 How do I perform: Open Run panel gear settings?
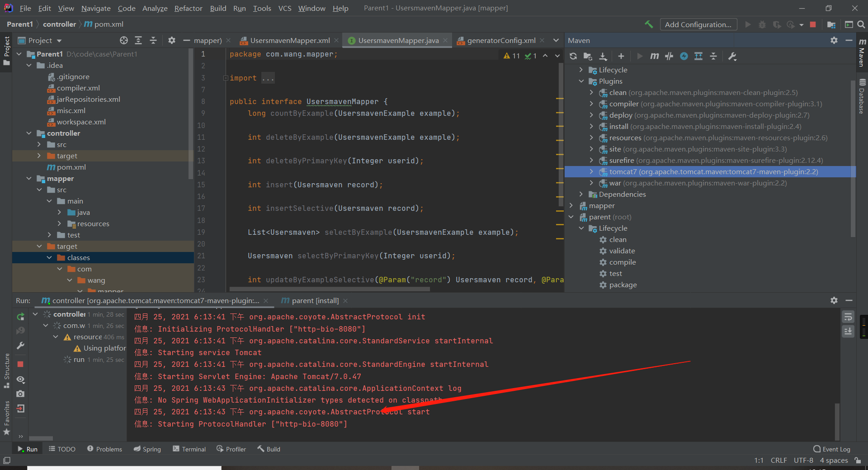click(834, 300)
